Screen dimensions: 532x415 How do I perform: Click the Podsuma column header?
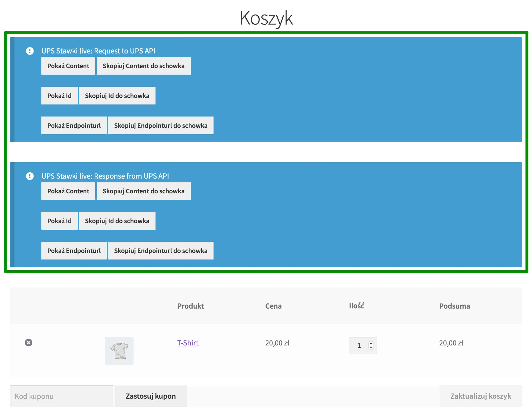[454, 306]
